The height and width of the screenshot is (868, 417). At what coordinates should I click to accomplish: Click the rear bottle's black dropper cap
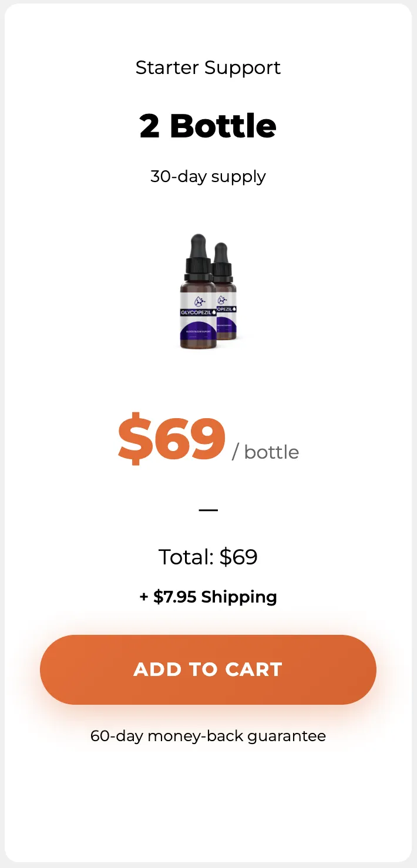(223, 261)
